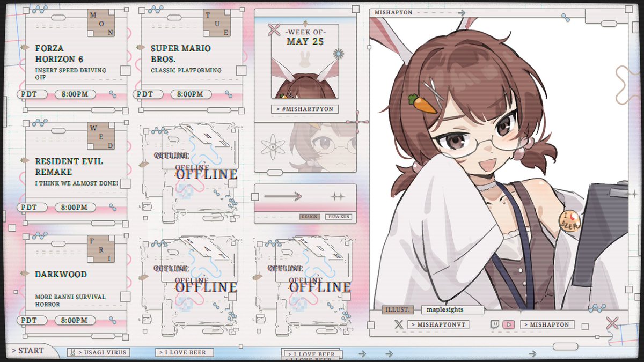Click the 8:00PM pill on Super Mario card
644x362 pixels.
point(191,94)
